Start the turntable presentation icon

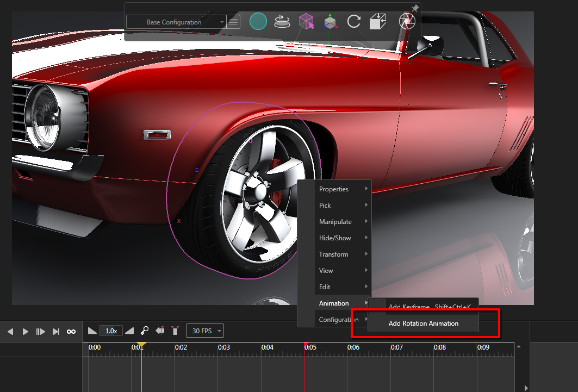pos(282,21)
